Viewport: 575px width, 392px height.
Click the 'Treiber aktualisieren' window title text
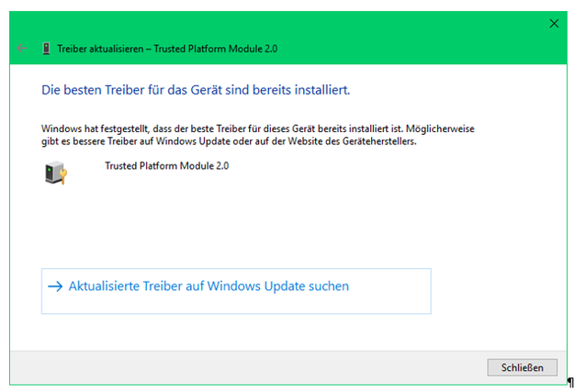[96, 48]
